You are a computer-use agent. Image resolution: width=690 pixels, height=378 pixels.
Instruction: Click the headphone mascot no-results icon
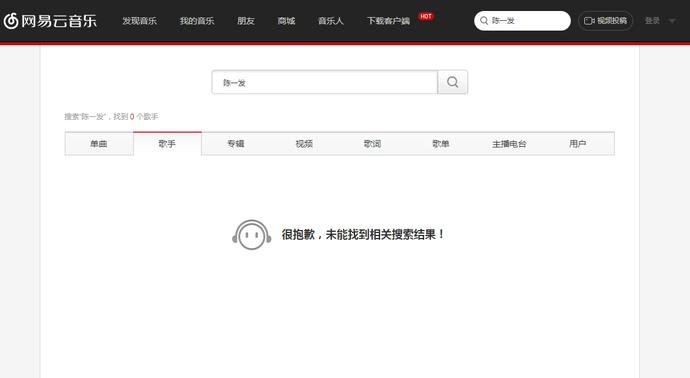coord(252,235)
